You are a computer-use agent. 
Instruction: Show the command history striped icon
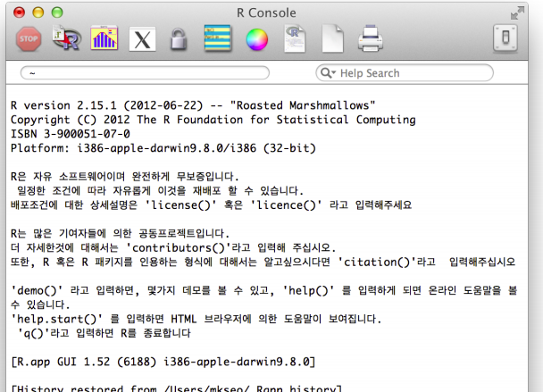pos(218,38)
